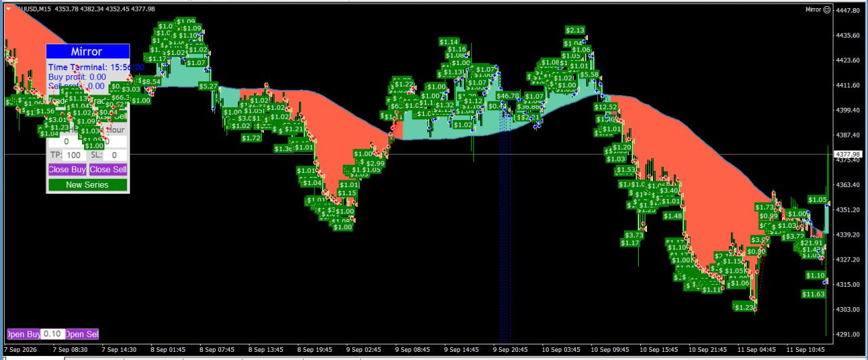
Task: Select the $46.78 profit label
Action: tap(508, 96)
